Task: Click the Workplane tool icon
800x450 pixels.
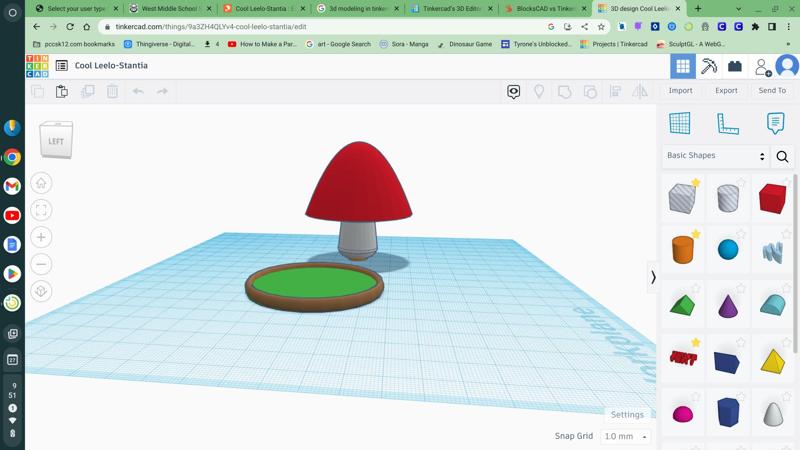Action: click(680, 123)
